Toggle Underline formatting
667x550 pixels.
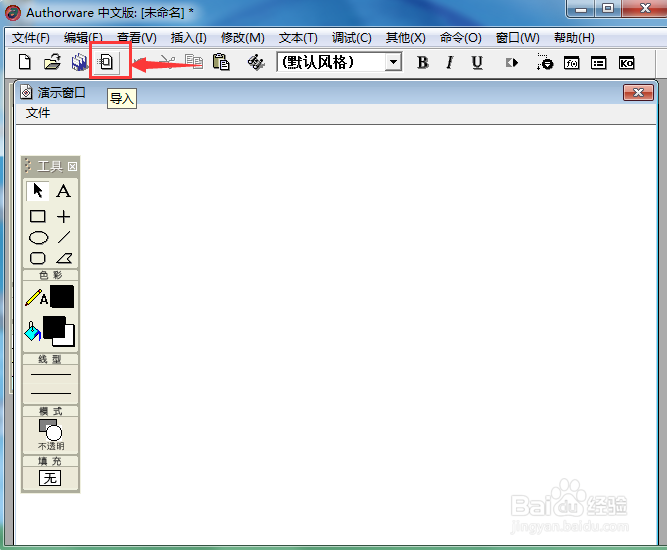point(477,63)
